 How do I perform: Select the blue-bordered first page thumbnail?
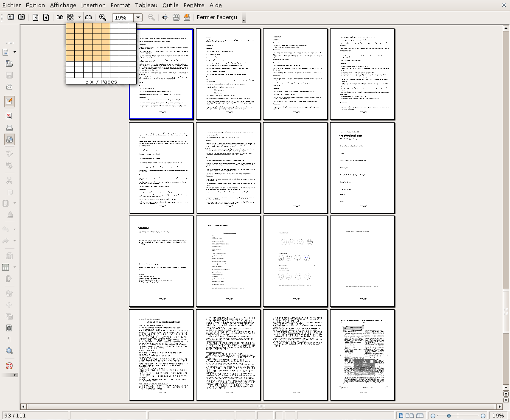161,74
